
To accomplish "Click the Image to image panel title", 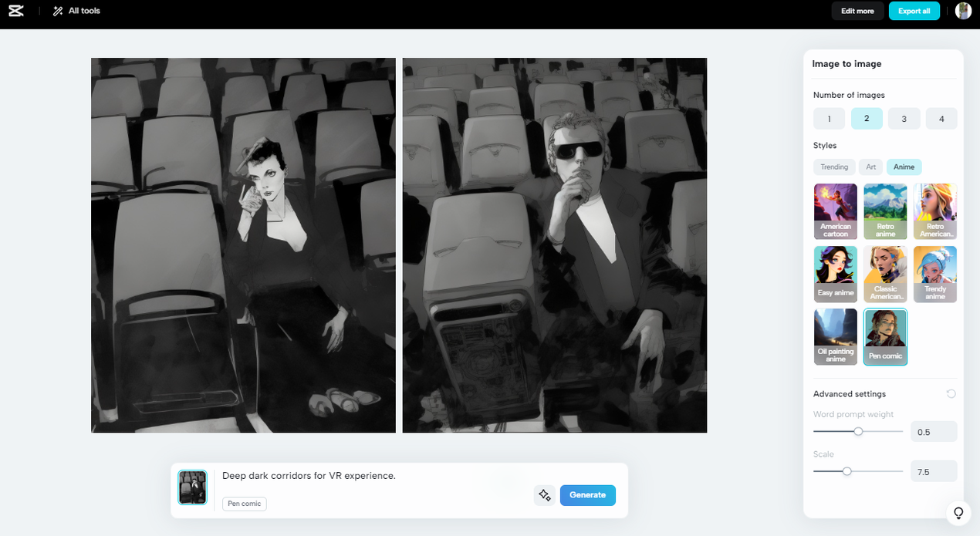I will click(x=847, y=64).
